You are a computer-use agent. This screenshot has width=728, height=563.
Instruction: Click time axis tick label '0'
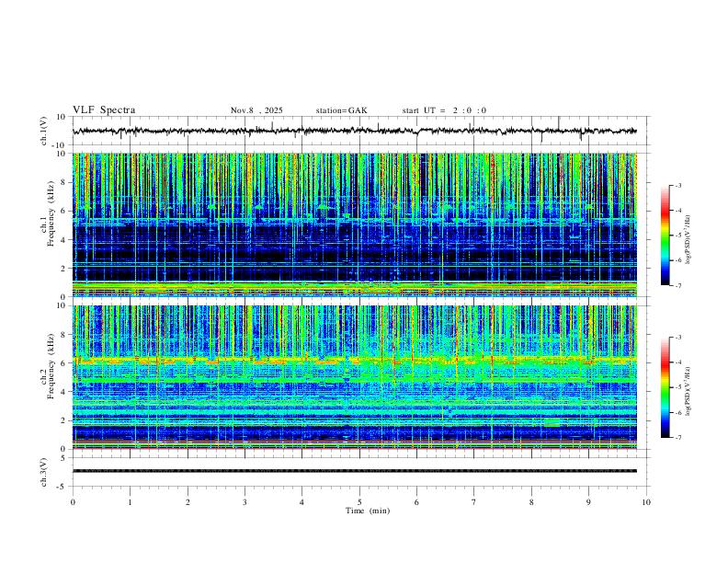pos(73,502)
